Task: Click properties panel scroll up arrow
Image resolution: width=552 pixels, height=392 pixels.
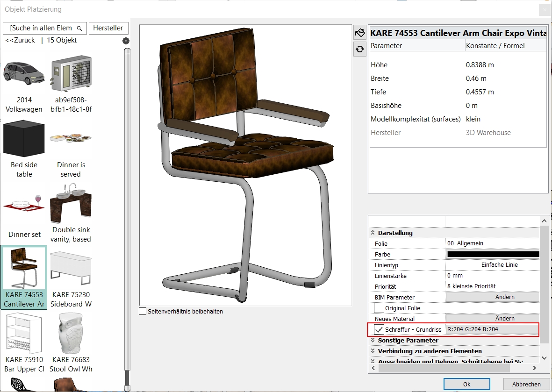Action: (544, 221)
